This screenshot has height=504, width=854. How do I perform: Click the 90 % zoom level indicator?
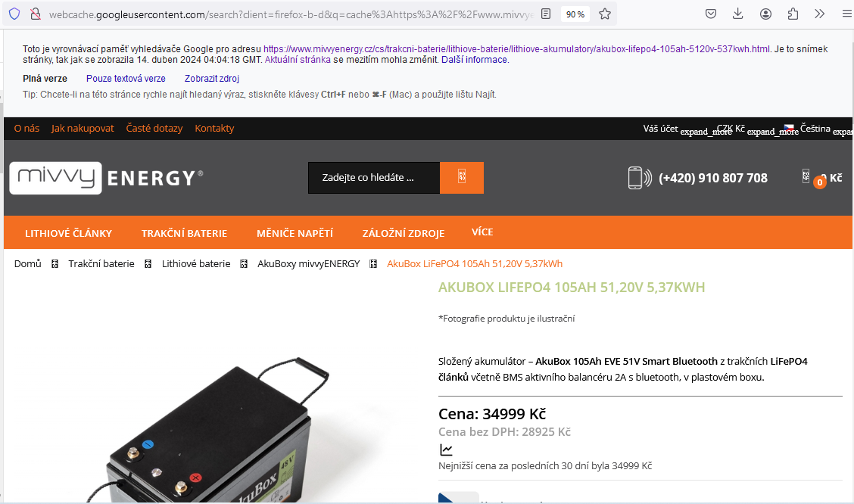(x=575, y=14)
